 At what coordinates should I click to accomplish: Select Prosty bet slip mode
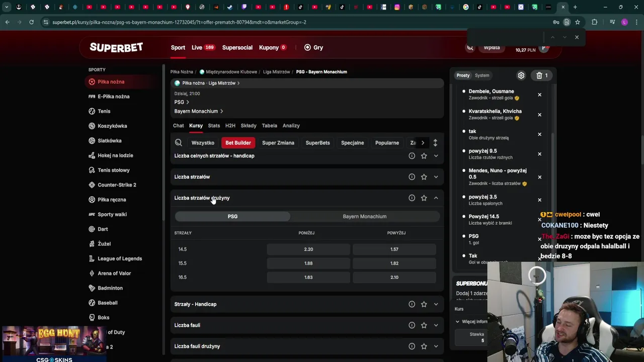click(463, 75)
